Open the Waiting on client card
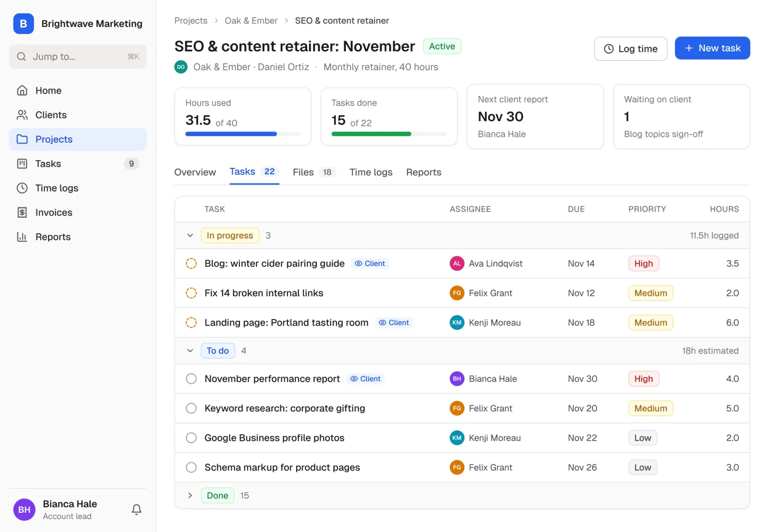This screenshot has height=532, width=768. (x=682, y=117)
